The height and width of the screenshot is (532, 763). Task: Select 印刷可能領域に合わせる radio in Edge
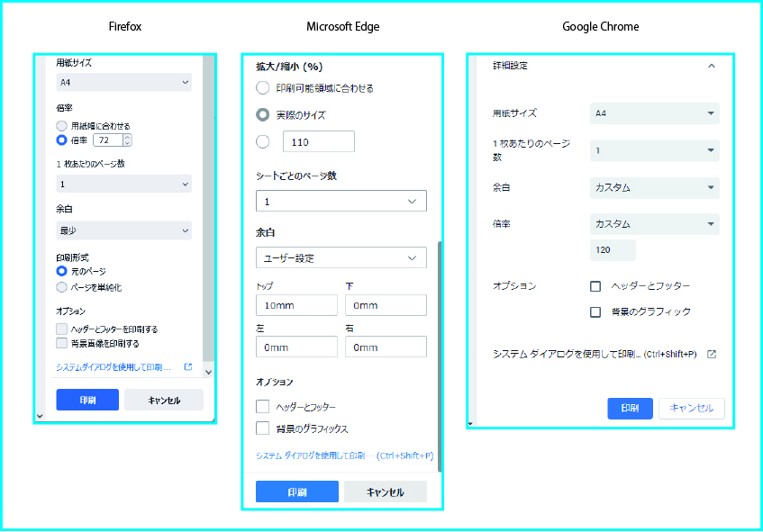click(x=263, y=88)
